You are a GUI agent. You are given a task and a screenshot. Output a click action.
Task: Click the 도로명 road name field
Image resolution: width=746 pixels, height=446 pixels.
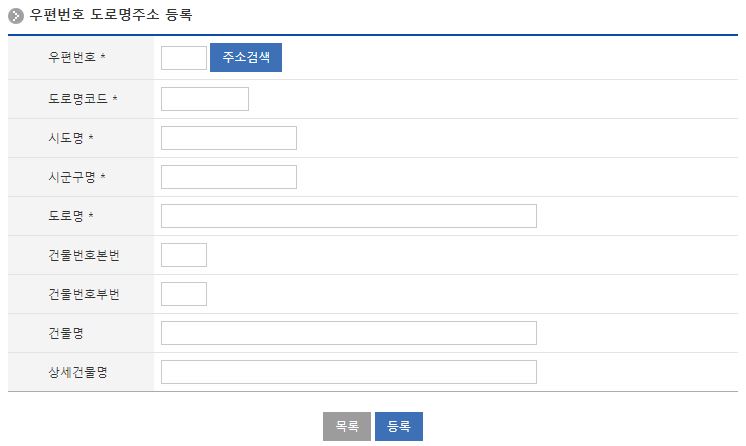(x=348, y=216)
